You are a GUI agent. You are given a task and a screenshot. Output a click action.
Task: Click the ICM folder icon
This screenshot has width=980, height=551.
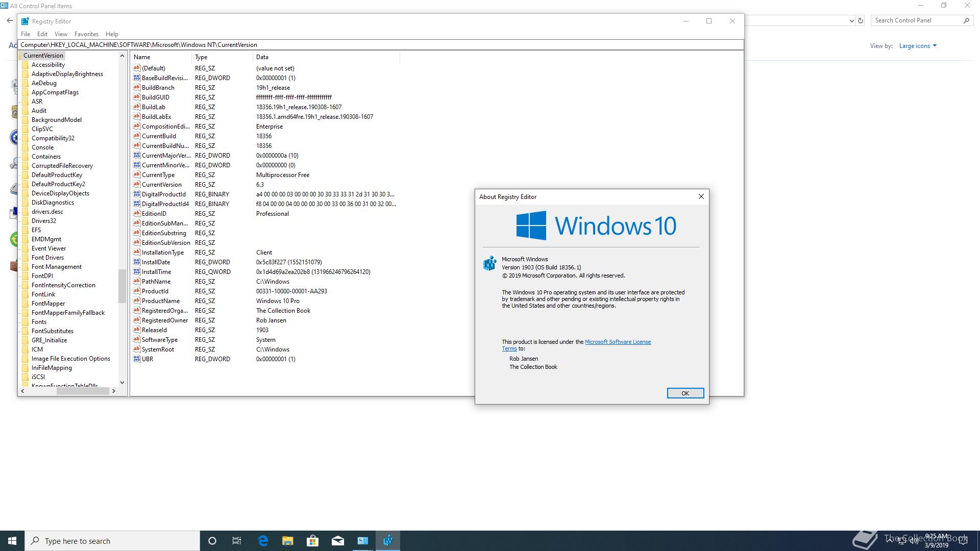pyautogui.click(x=26, y=349)
